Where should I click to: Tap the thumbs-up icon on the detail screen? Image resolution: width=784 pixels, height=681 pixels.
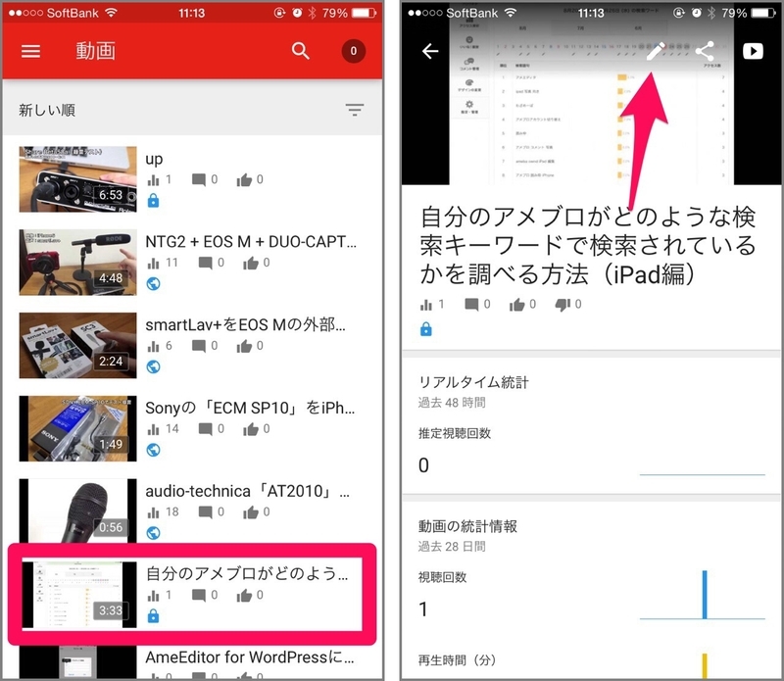(516, 305)
